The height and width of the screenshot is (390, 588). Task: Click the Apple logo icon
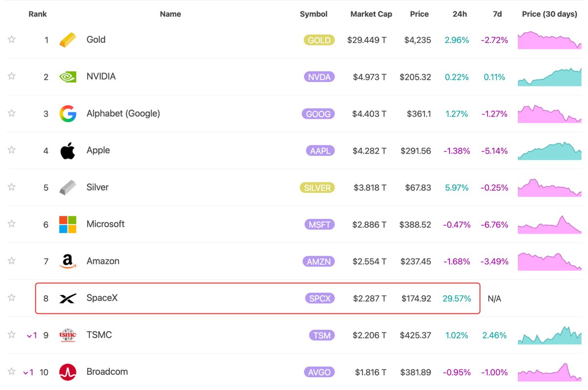point(68,151)
